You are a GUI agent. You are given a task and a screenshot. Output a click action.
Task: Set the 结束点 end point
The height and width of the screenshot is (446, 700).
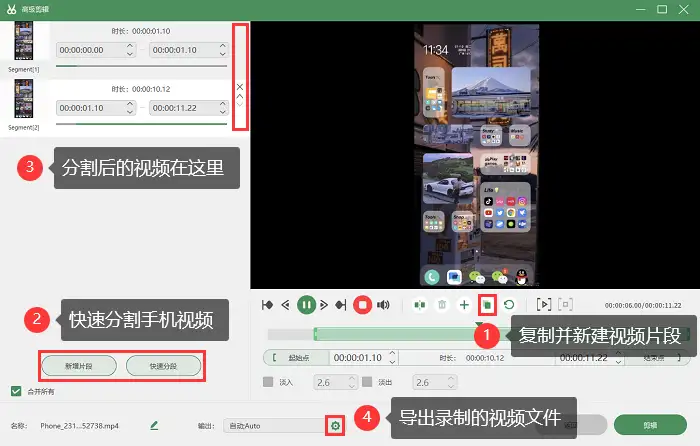point(659,358)
